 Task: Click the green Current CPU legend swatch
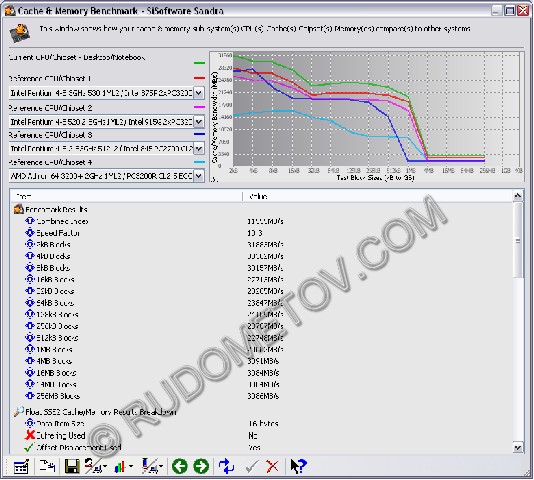pos(199,63)
